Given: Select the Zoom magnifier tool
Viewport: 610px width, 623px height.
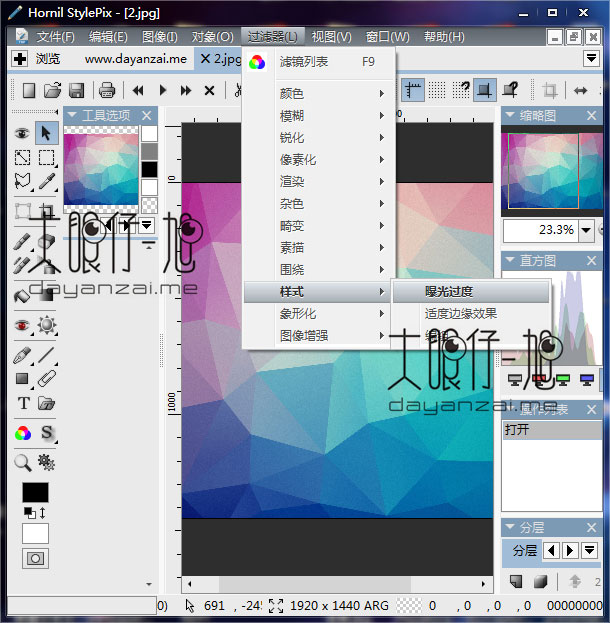Looking at the screenshot, I should 22,462.
